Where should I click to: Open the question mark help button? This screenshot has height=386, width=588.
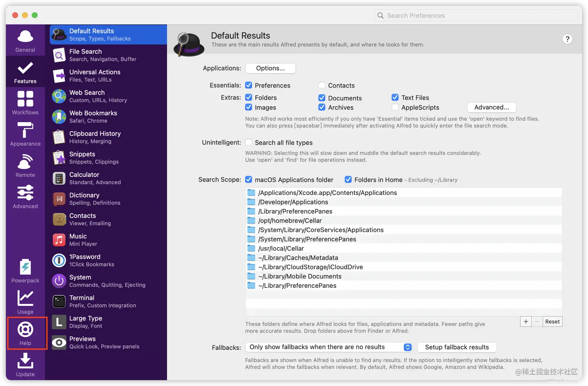(567, 39)
